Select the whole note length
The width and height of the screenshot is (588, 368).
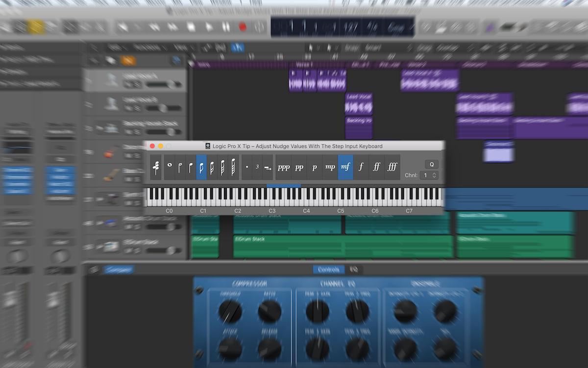click(x=170, y=167)
